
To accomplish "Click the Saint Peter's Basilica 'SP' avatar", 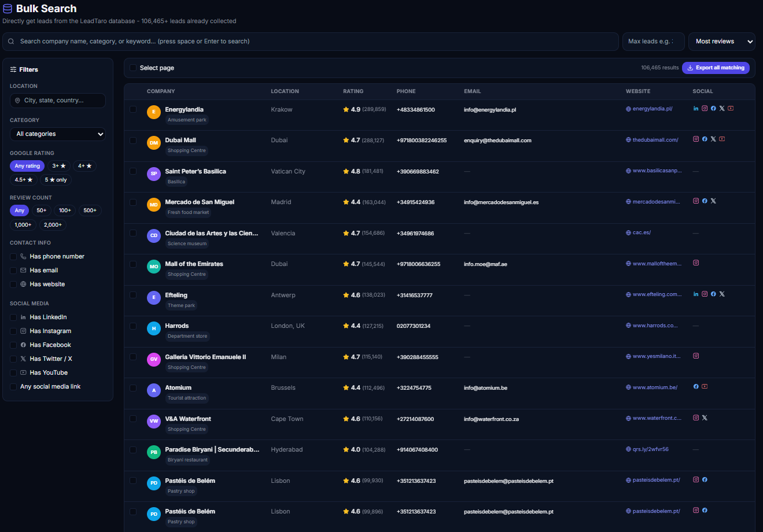I will coord(153,174).
